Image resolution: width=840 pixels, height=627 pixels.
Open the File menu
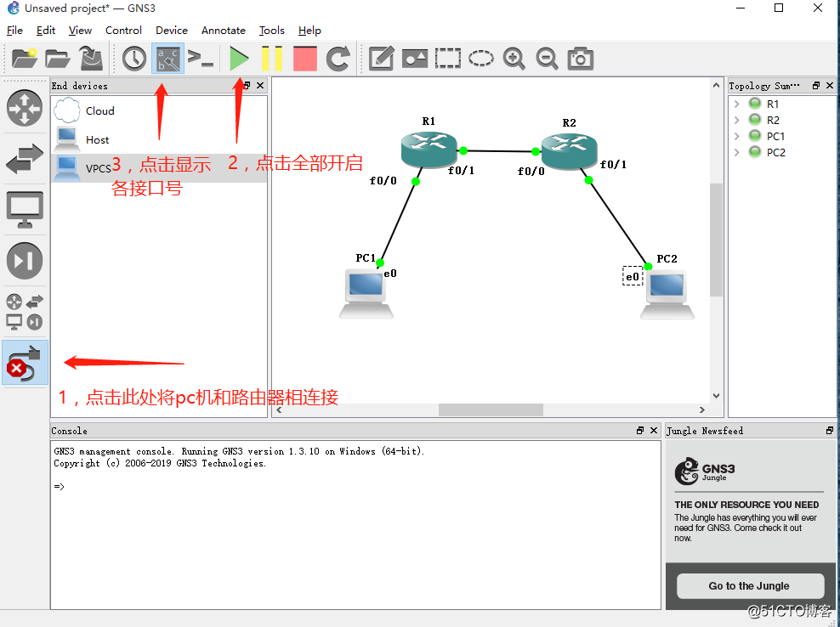click(14, 31)
